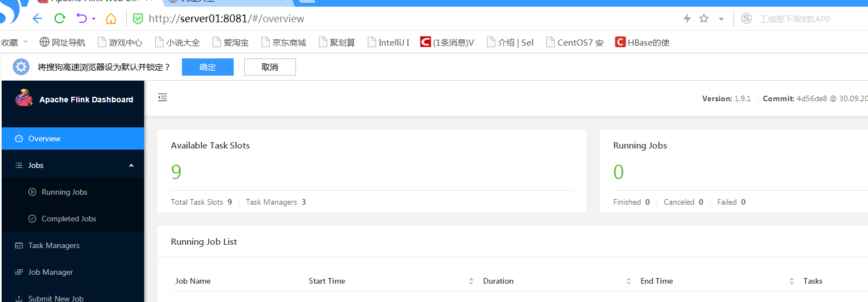The height and width of the screenshot is (302, 868).
Task: Click the Available Task Slots value 9
Action: 176,172
